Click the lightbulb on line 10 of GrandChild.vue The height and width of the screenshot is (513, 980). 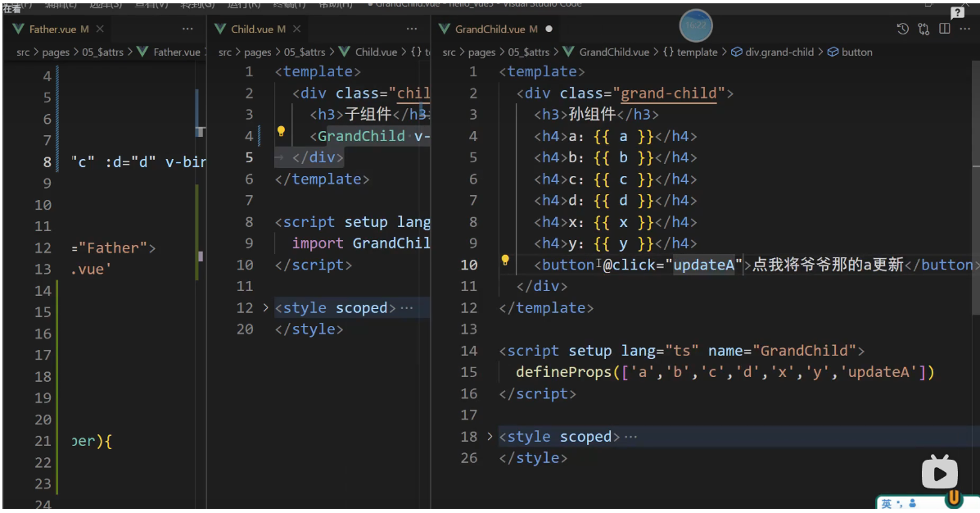coord(505,261)
